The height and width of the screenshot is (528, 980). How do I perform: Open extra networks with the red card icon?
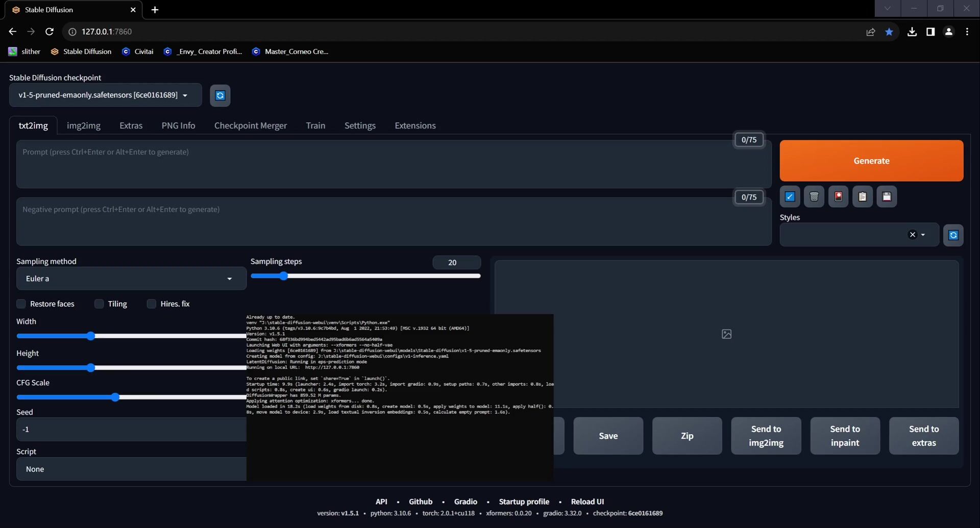pos(838,197)
